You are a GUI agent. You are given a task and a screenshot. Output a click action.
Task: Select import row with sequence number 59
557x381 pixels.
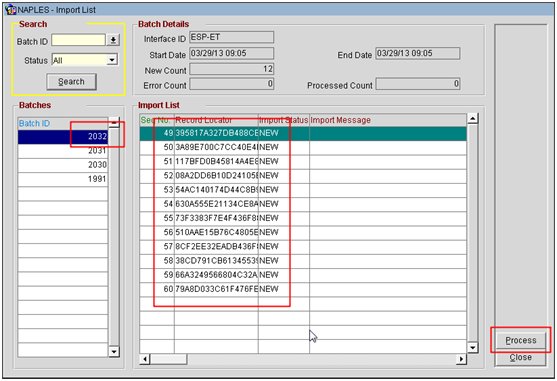coord(303,276)
